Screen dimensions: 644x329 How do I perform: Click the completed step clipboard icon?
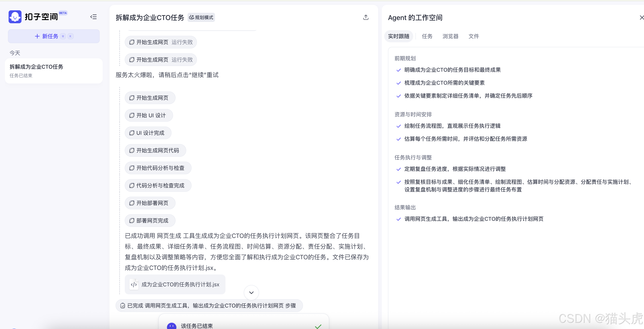(122, 306)
